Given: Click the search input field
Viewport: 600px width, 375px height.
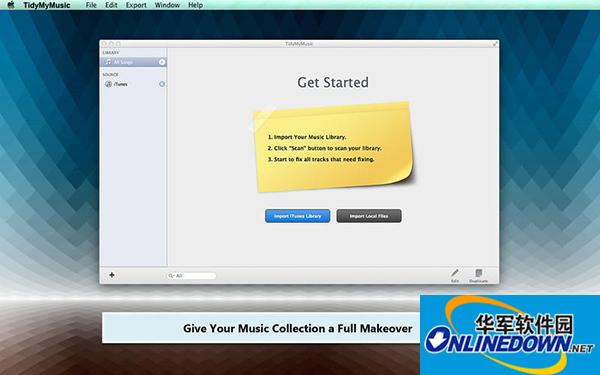Looking at the screenshot, I should pyautogui.click(x=192, y=276).
